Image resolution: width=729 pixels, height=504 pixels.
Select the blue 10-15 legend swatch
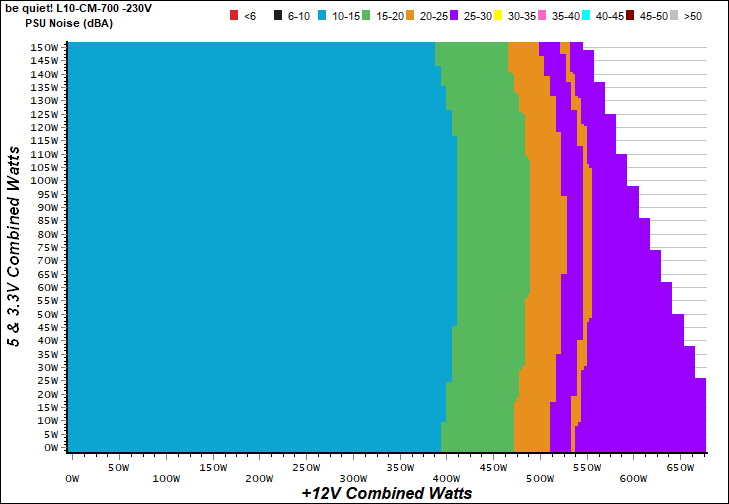click(322, 16)
